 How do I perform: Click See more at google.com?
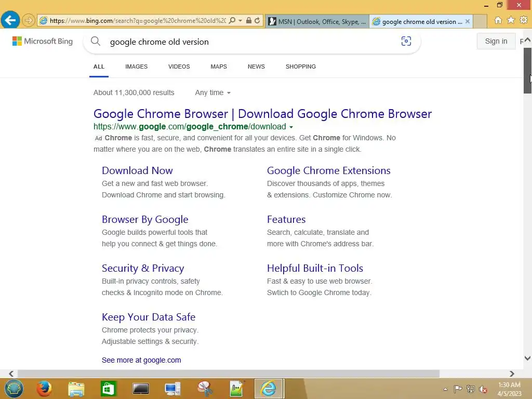pos(141,360)
